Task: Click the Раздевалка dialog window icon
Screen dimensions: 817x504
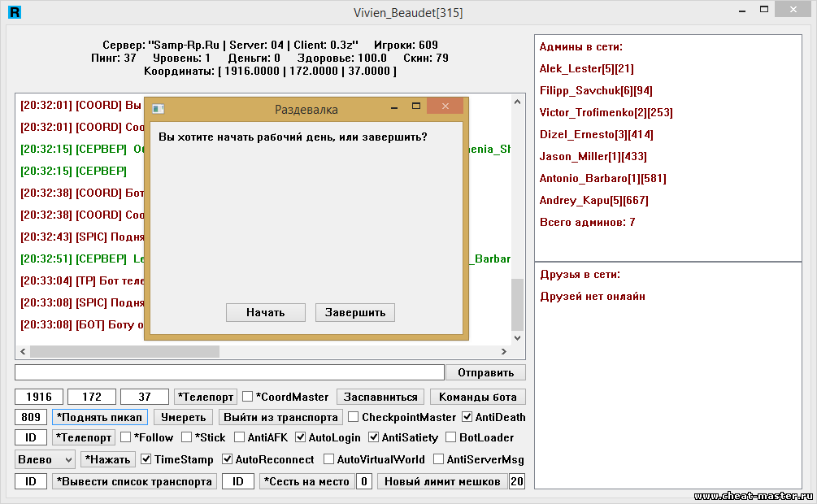Action: (159, 108)
